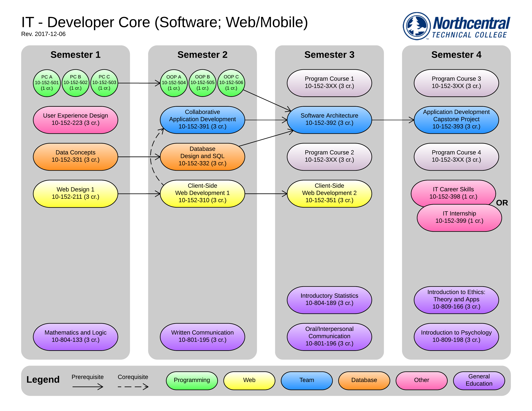
Task: Select the PC C 10-152-503 circle
Action: tap(104, 83)
